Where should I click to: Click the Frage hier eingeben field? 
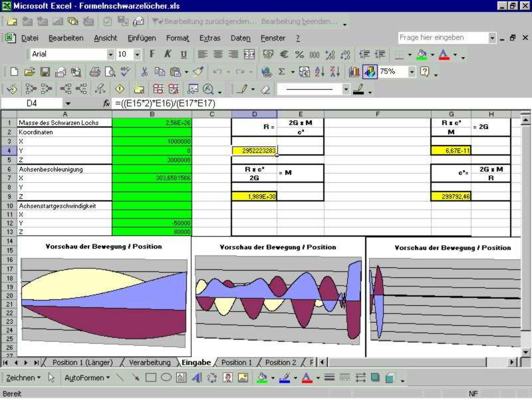(x=443, y=38)
